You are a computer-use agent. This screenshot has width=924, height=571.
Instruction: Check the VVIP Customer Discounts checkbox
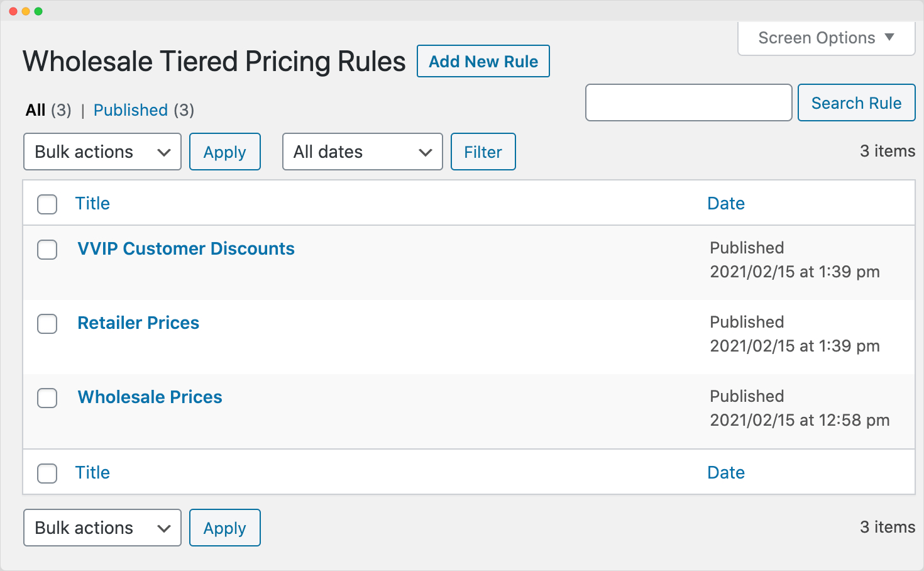(47, 250)
